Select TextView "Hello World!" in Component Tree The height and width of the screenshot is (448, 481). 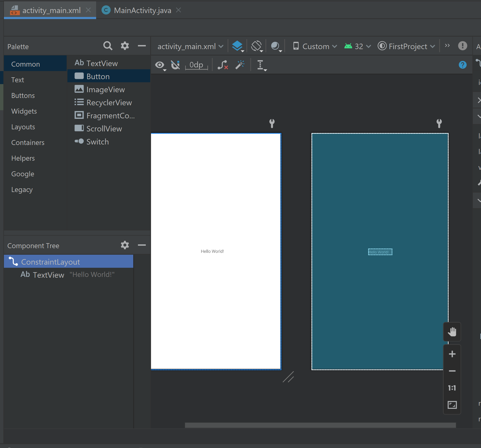68,275
